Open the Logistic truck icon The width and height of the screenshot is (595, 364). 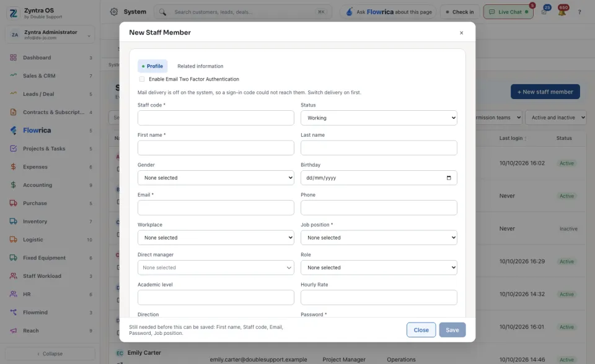point(13,240)
